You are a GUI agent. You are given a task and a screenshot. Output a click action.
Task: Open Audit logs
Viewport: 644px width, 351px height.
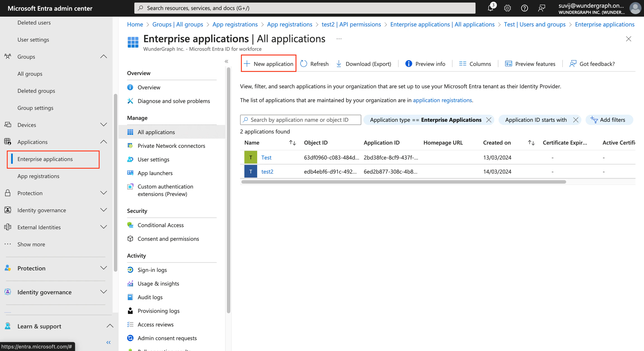tap(150, 297)
